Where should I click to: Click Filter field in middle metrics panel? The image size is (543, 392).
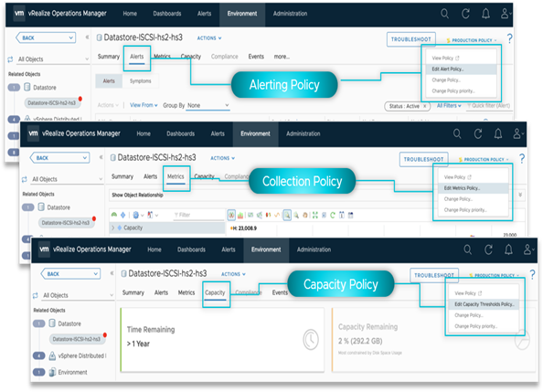coord(198,215)
